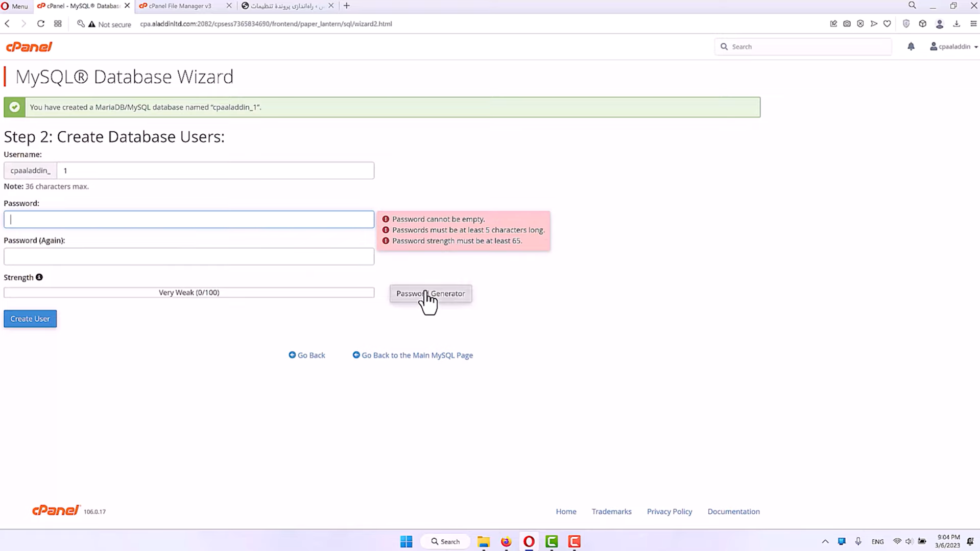Image resolution: width=980 pixels, height=551 pixels.
Task: Open the Opera Menu button
Action: pyautogui.click(x=15, y=6)
